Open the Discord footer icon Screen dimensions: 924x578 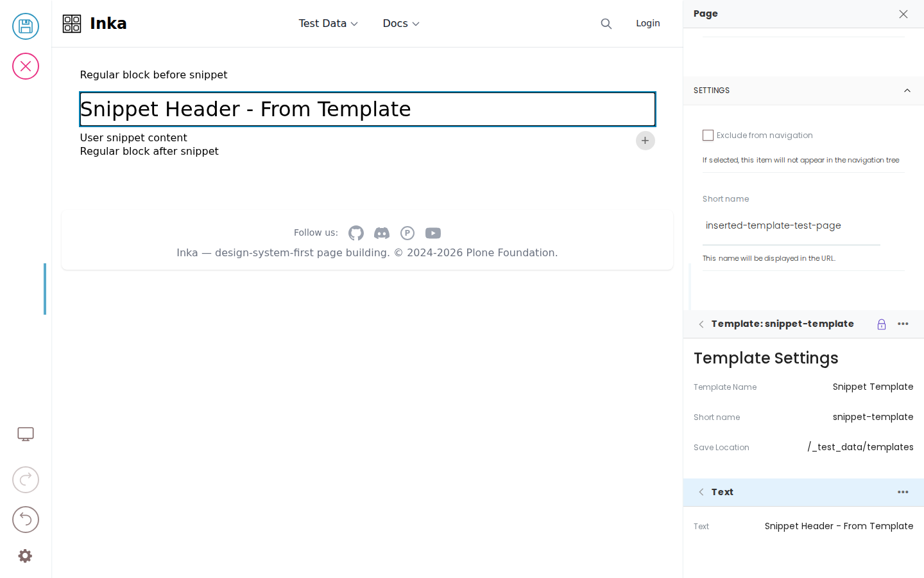click(382, 233)
